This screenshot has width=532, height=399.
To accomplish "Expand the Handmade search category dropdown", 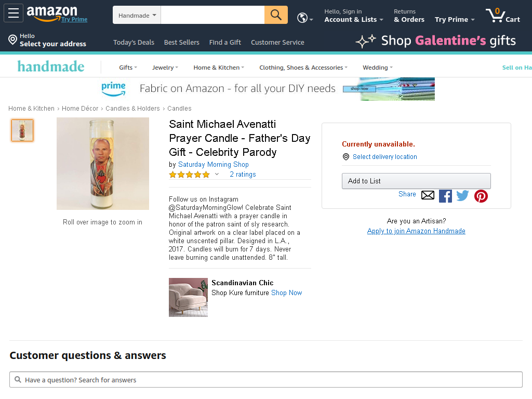I will click(137, 15).
